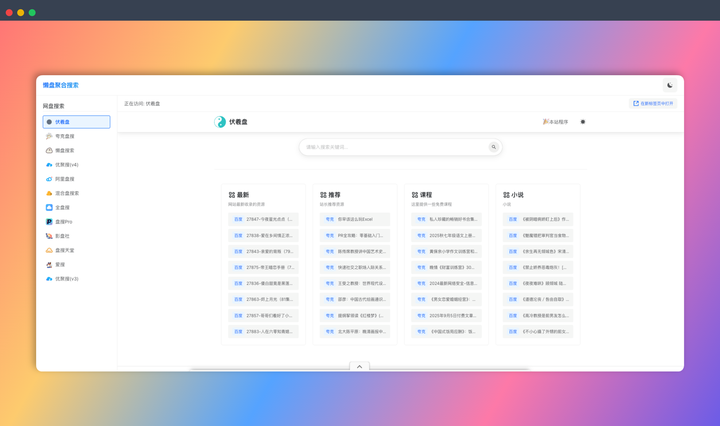Choose 彩盘社 from the sidebar
This screenshot has width=720, height=426.
tap(62, 236)
